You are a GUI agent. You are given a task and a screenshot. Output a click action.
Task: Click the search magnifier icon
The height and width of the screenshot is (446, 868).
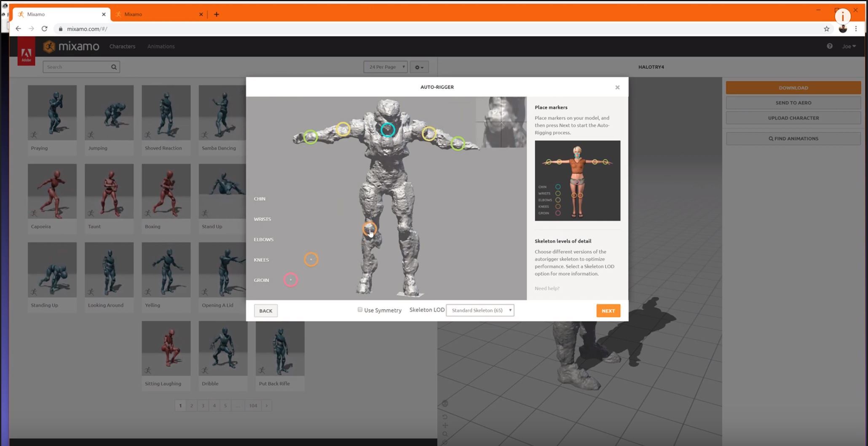tap(114, 67)
